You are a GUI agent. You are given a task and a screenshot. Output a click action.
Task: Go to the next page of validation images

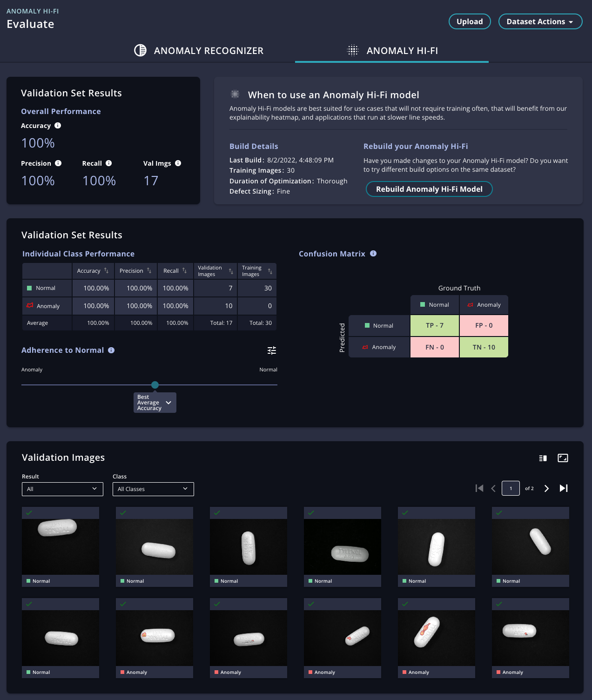[x=546, y=488]
